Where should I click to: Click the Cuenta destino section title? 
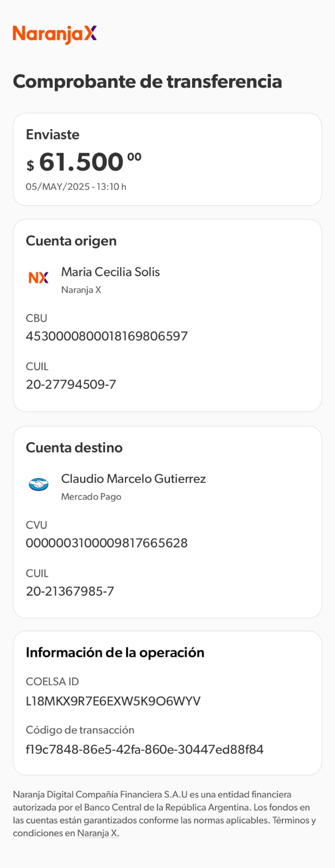(x=74, y=448)
